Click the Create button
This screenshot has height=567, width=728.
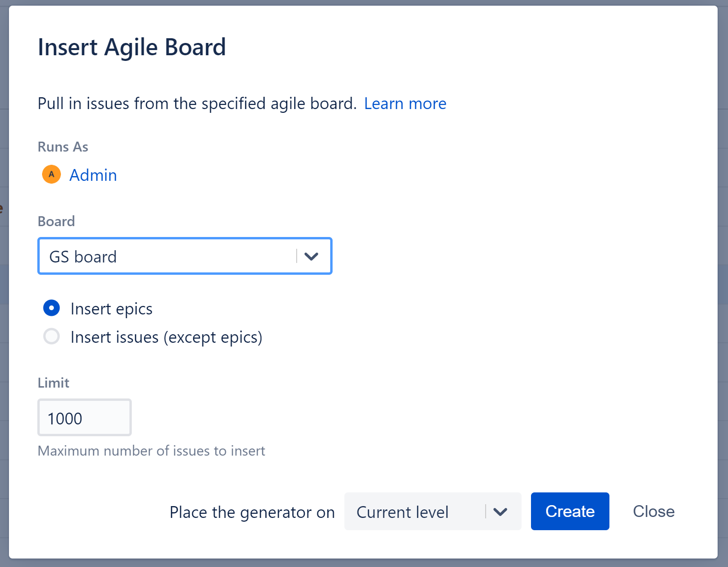570,511
